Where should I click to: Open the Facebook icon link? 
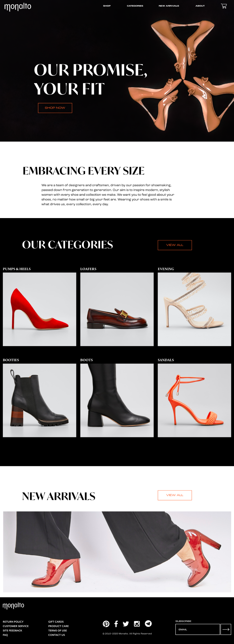(116, 624)
